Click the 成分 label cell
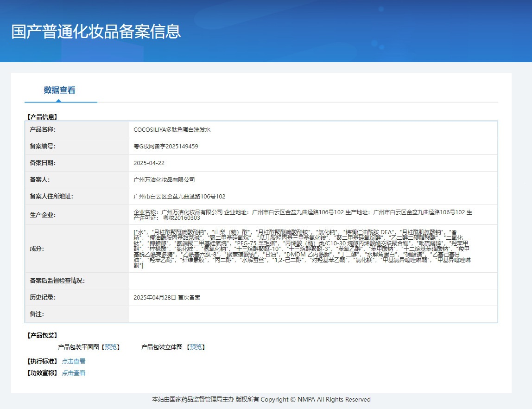This screenshot has width=532, height=409. (x=77, y=249)
